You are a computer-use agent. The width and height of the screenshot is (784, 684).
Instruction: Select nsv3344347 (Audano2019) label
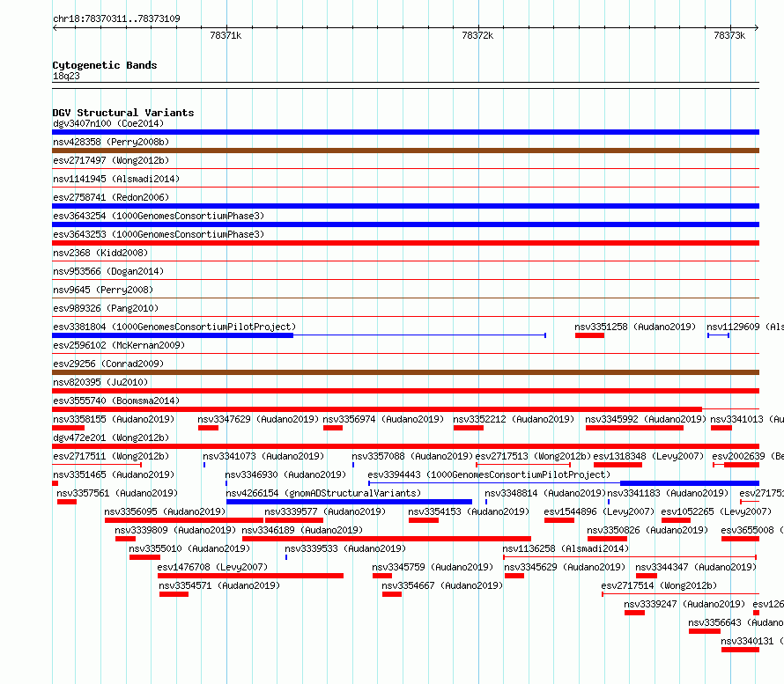coord(696,567)
